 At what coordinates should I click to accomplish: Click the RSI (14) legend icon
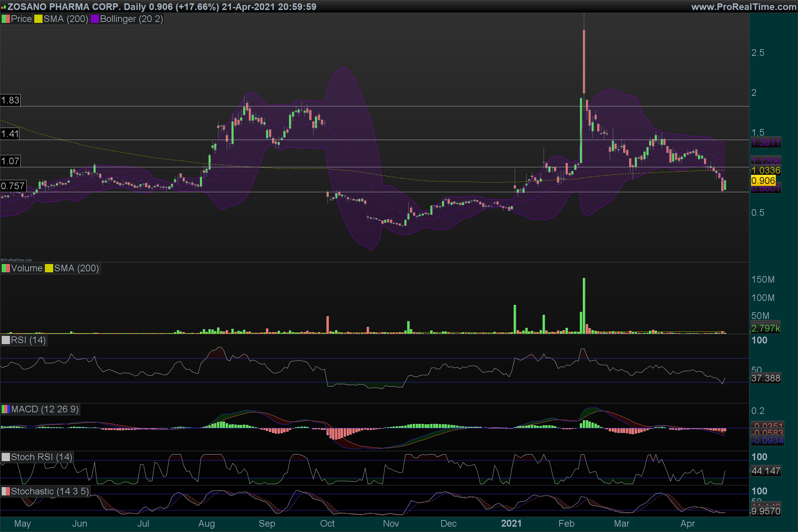6,340
